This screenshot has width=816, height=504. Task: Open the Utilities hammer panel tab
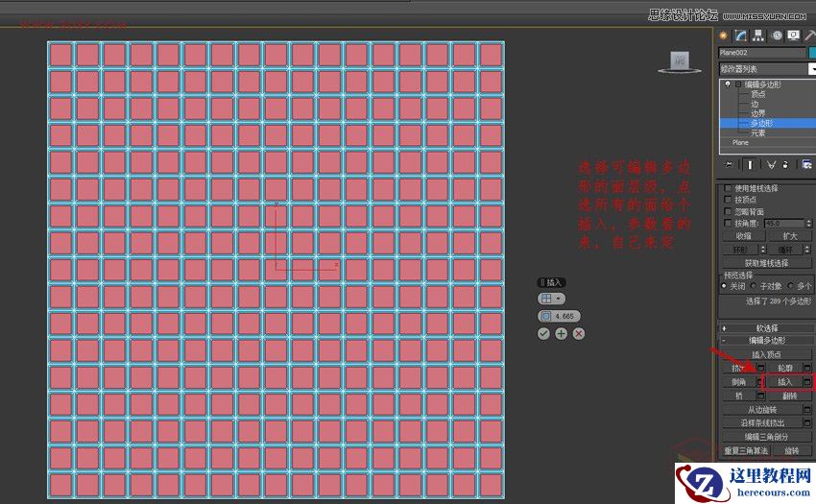coord(810,36)
